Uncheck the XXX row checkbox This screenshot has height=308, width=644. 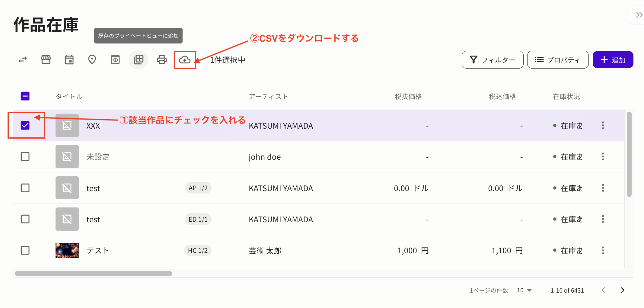coord(25,125)
